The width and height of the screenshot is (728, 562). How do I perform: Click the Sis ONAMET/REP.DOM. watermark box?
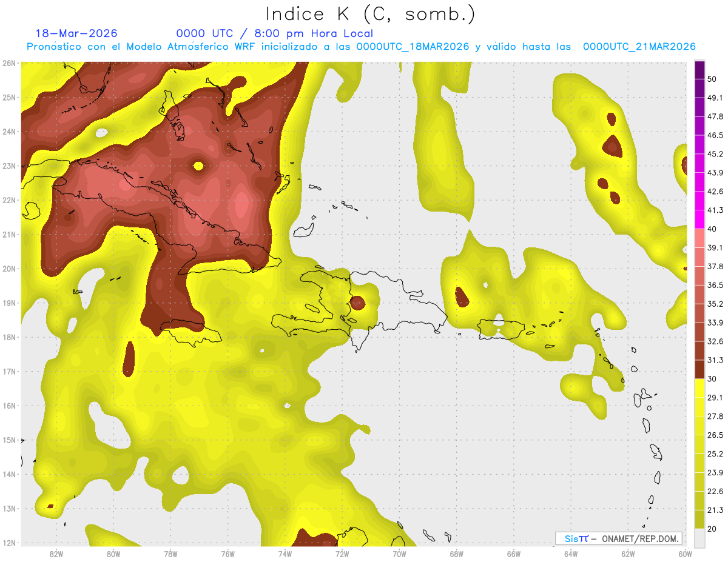618,538
